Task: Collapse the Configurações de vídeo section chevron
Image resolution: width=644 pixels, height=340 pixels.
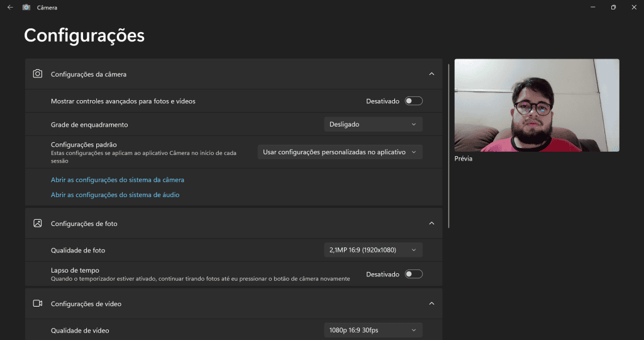Action: coord(431,303)
